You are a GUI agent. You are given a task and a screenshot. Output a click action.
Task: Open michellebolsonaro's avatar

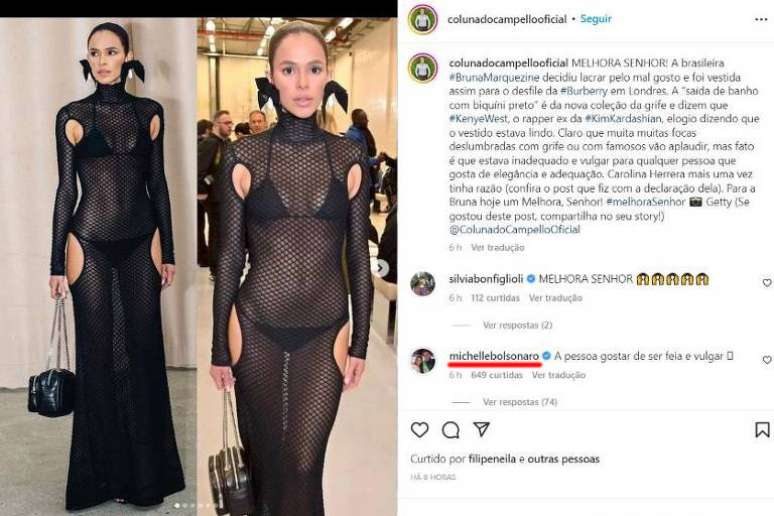point(423,361)
